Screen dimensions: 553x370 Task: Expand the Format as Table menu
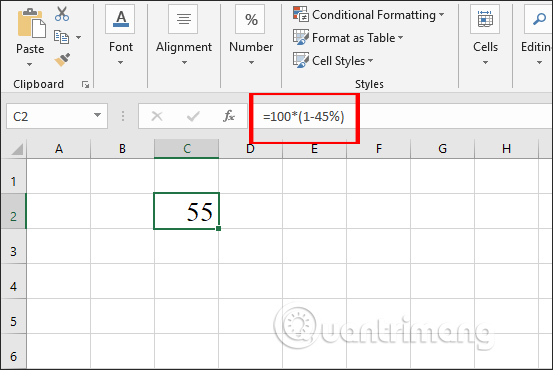coord(348,37)
